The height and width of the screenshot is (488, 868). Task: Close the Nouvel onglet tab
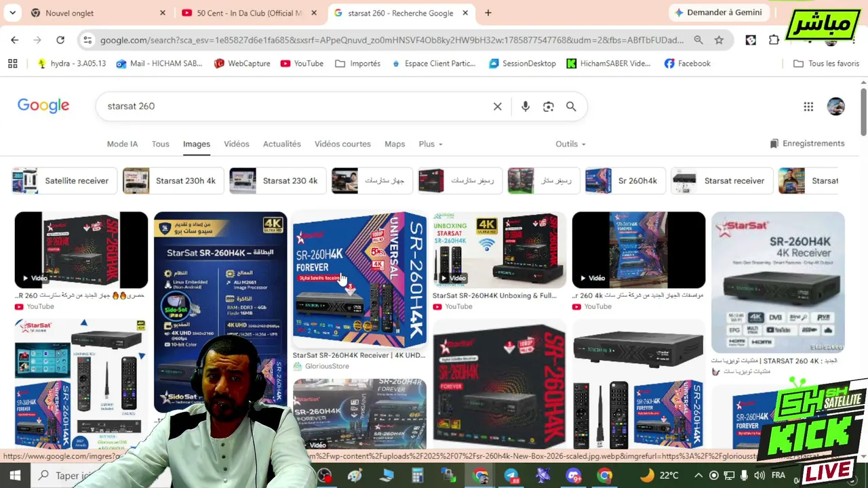[x=163, y=13]
